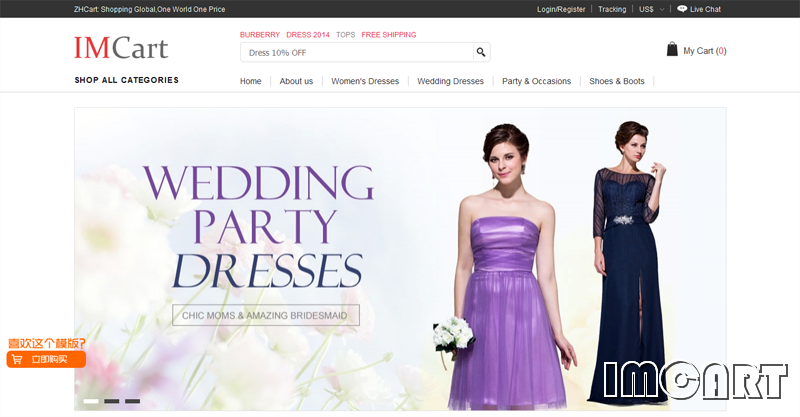The image size is (800, 417).
Task: Open the Tracking link
Action: point(612,9)
